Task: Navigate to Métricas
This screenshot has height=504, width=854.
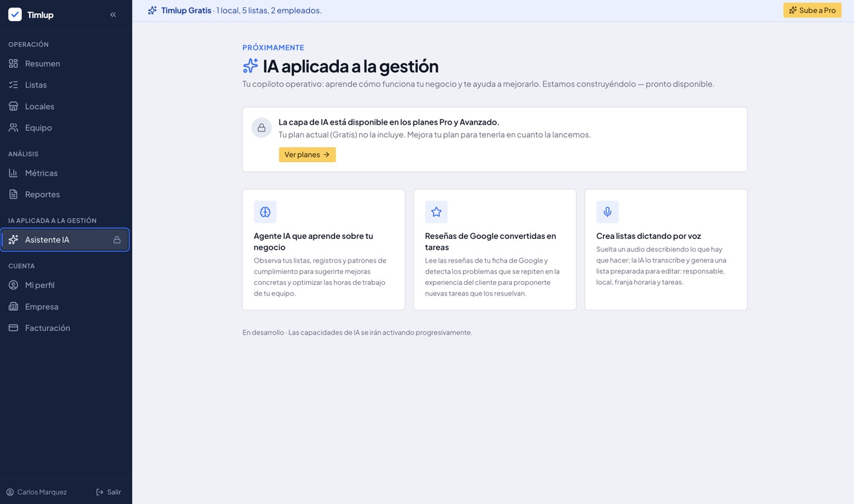Action: tap(65, 173)
